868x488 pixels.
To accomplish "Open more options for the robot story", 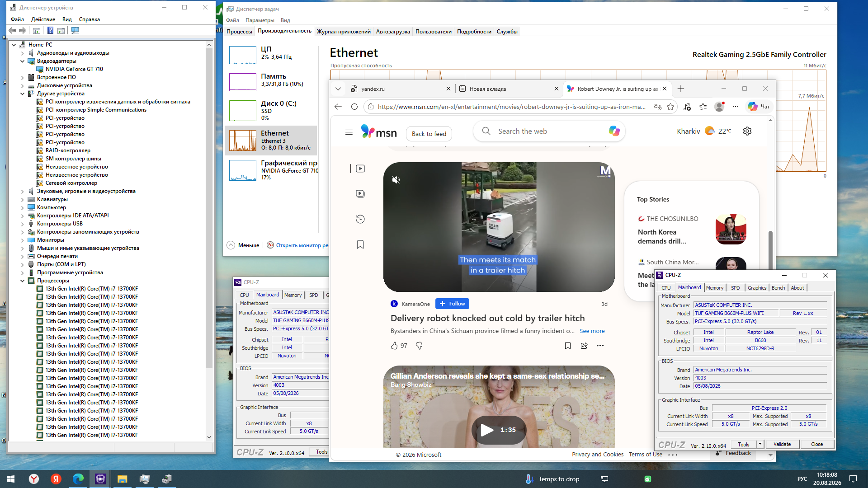I will [x=600, y=346].
